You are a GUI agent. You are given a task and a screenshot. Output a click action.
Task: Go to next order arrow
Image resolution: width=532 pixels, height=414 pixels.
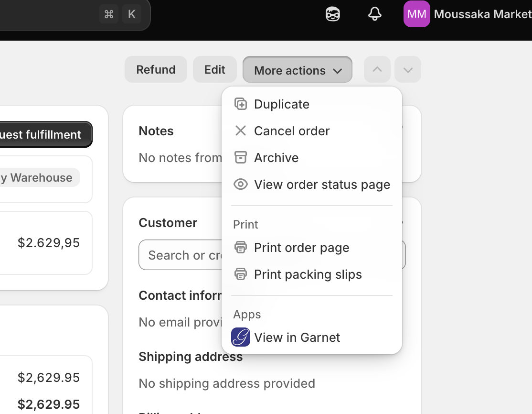tap(408, 70)
